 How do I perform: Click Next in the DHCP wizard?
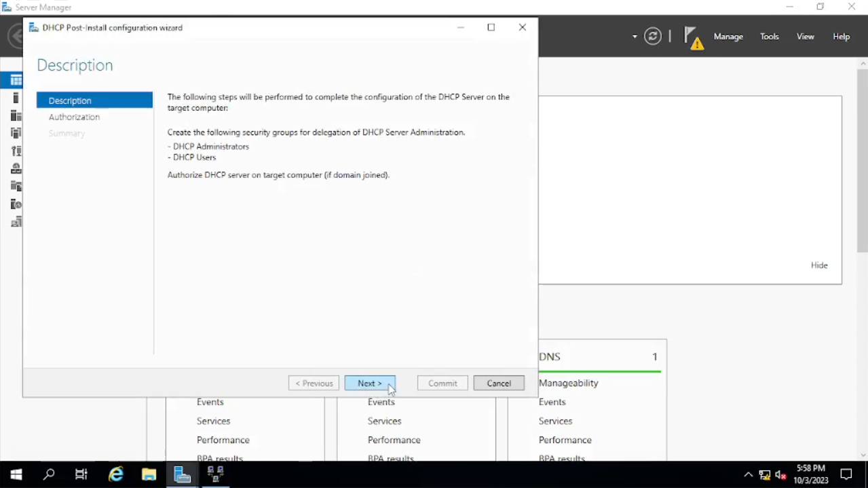[370, 383]
